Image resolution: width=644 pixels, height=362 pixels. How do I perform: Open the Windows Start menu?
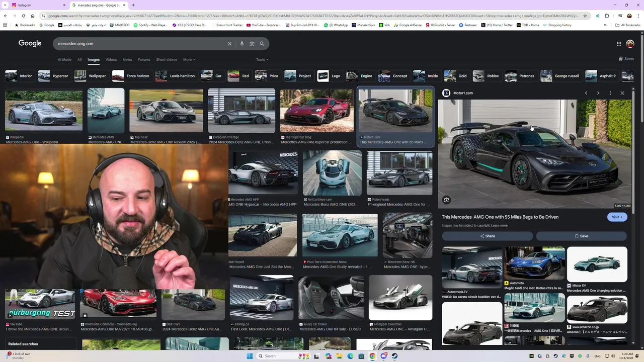250,356
